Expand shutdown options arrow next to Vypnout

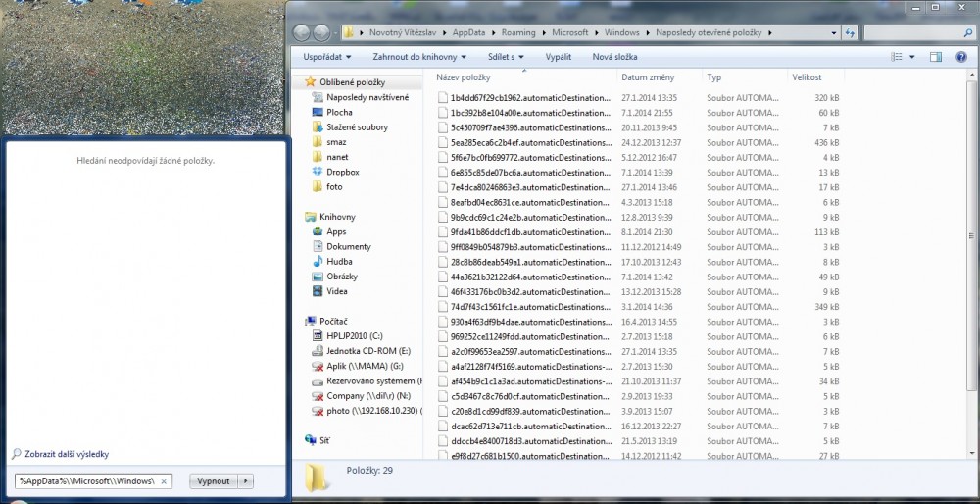[245, 481]
